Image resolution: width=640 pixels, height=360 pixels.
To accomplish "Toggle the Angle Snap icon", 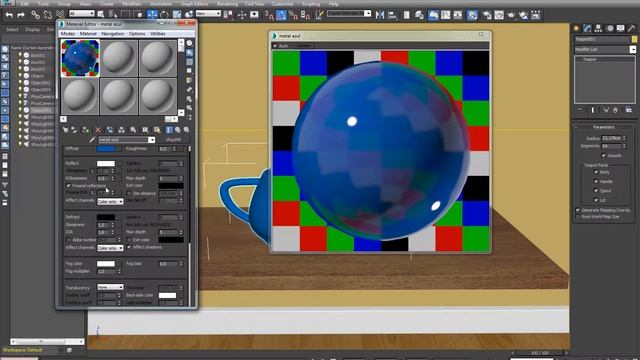I will pyautogui.click(x=281, y=15).
